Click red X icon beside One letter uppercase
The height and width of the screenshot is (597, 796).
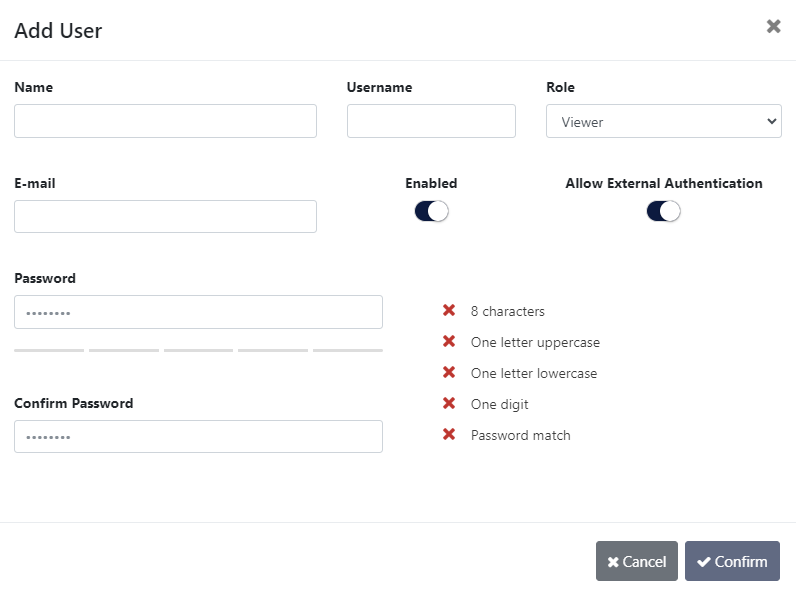pyautogui.click(x=449, y=342)
